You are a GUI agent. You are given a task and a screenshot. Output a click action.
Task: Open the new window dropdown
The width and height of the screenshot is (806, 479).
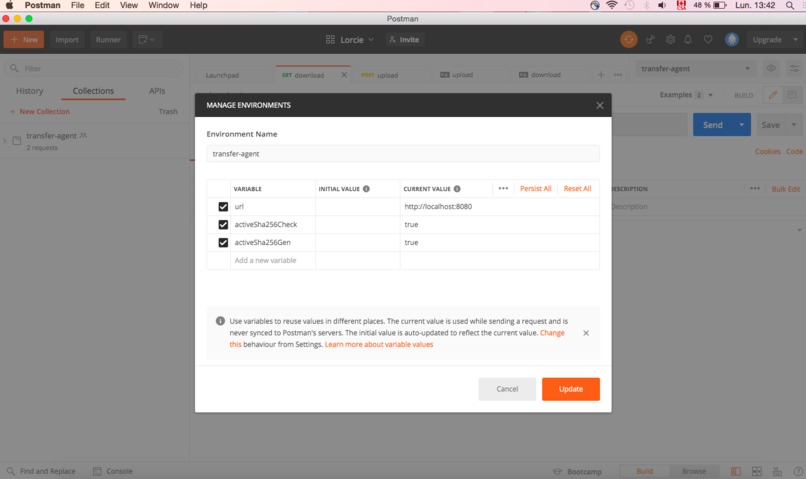[x=147, y=40]
